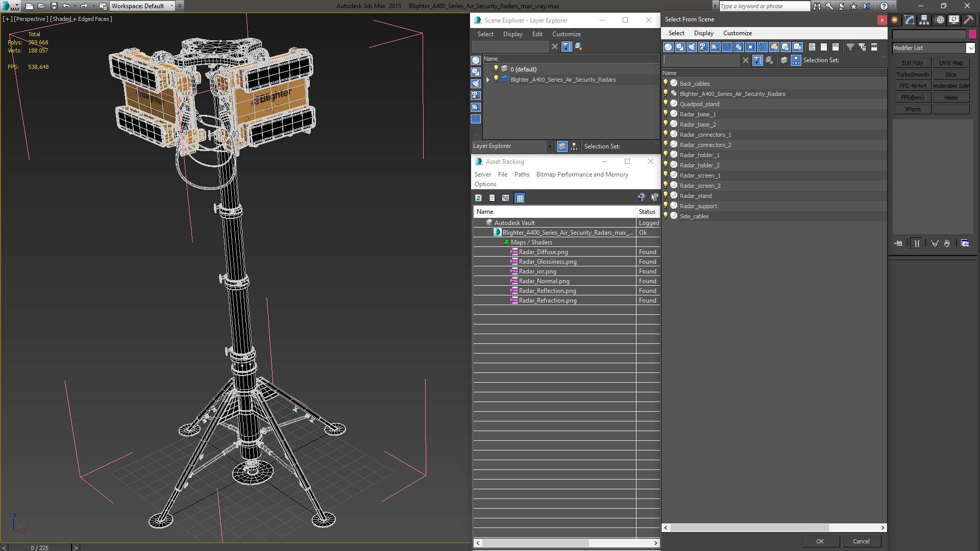Click TurboSmooth modifier button
Screen dimensions: 980x551
[x=913, y=74]
